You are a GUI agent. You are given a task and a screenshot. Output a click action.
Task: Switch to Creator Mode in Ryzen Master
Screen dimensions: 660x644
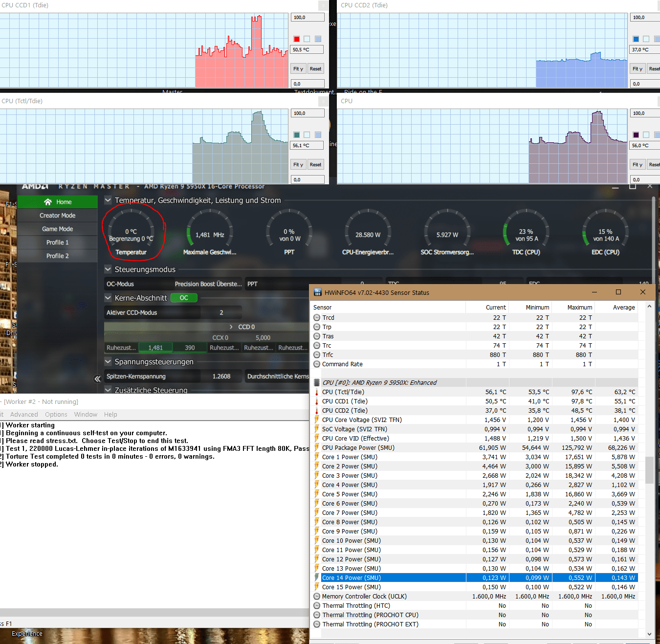click(x=57, y=215)
